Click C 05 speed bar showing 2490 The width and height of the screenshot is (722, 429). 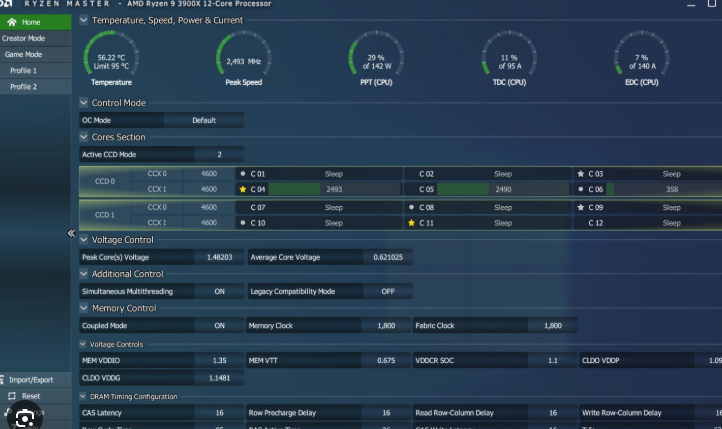click(x=503, y=189)
